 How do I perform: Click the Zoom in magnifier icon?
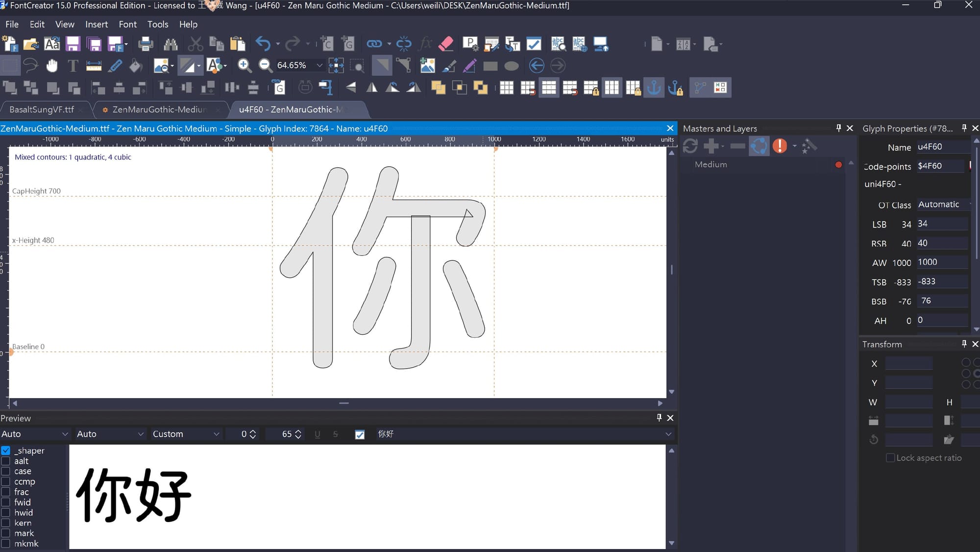click(244, 65)
